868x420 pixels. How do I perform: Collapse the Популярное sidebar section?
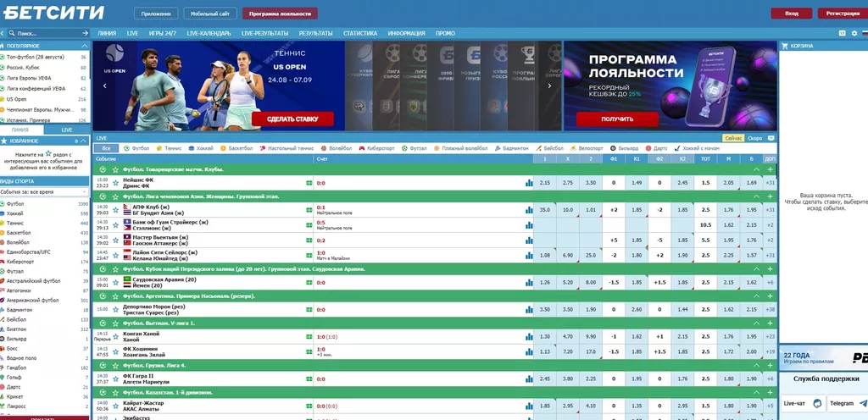pyautogui.click(x=84, y=46)
